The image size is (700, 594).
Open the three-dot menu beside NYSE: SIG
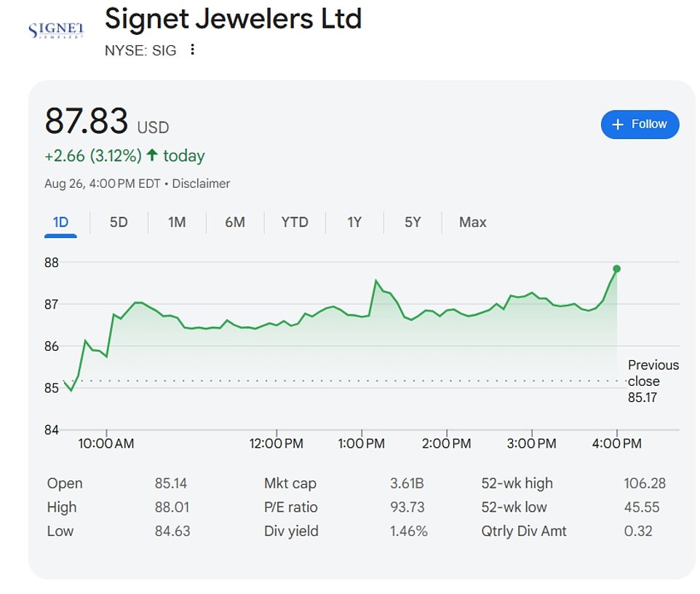tap(192, 49)
